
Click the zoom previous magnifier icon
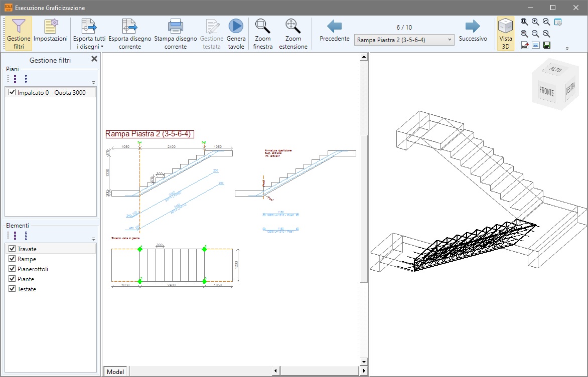point(546,22)
